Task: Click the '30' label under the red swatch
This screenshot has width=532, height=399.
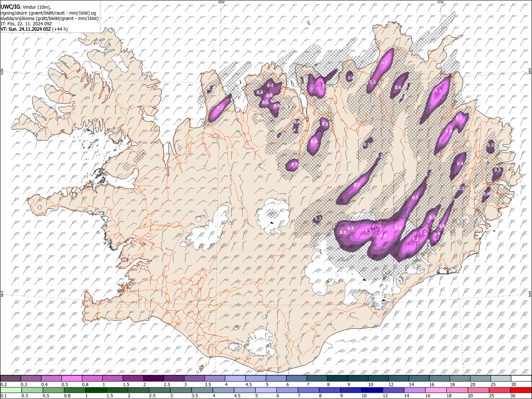Action: click(514, 396)
